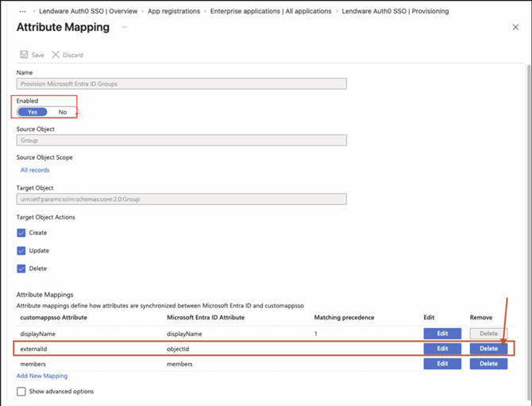Uncheck the Update target action
Screen dimensions: 532x406
point(21,250)
